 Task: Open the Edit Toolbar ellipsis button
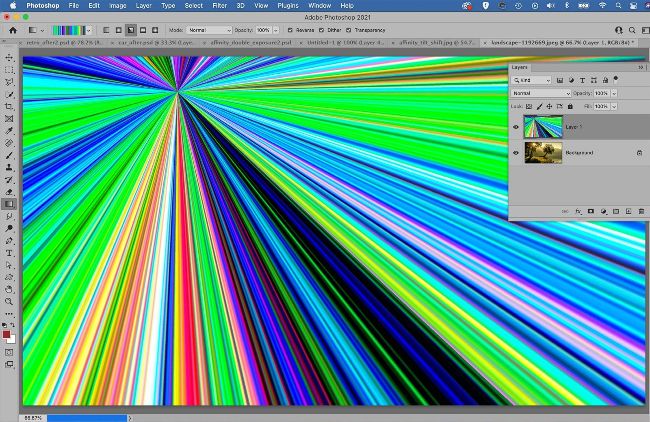pos(9,314)
